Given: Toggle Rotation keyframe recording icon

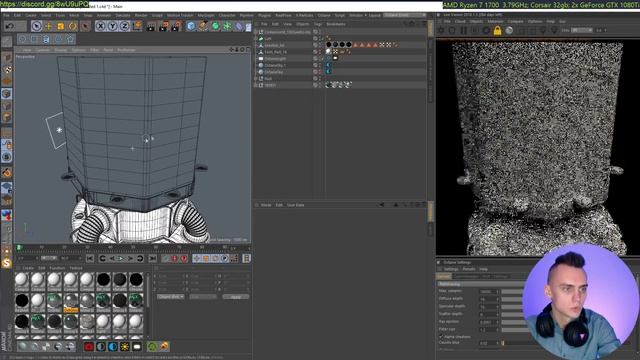Looking at the screenshot, I should click(x=215, y=258).
